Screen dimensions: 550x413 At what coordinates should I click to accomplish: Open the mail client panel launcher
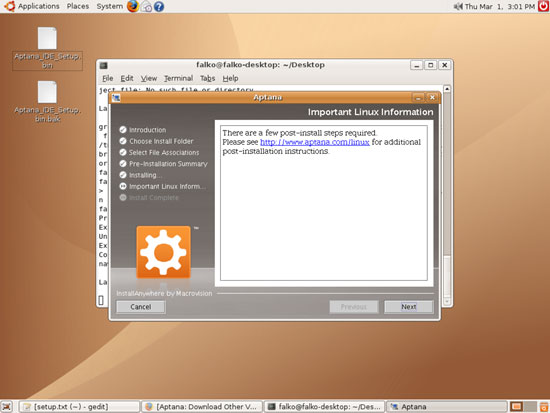[146, 7]
